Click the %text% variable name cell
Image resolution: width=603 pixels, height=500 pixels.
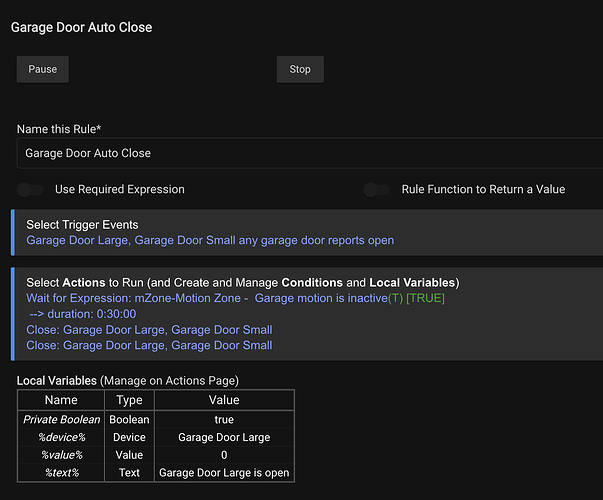point(61,472)
